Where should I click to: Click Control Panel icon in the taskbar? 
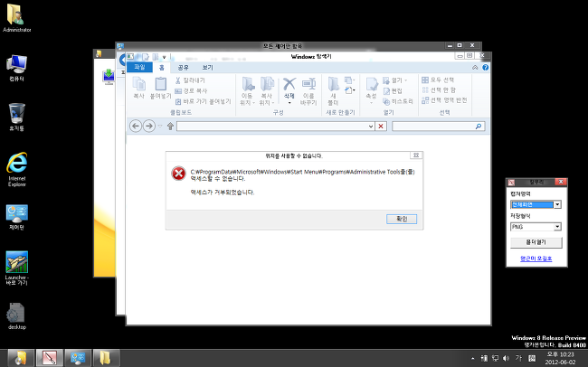coord(78,358)
